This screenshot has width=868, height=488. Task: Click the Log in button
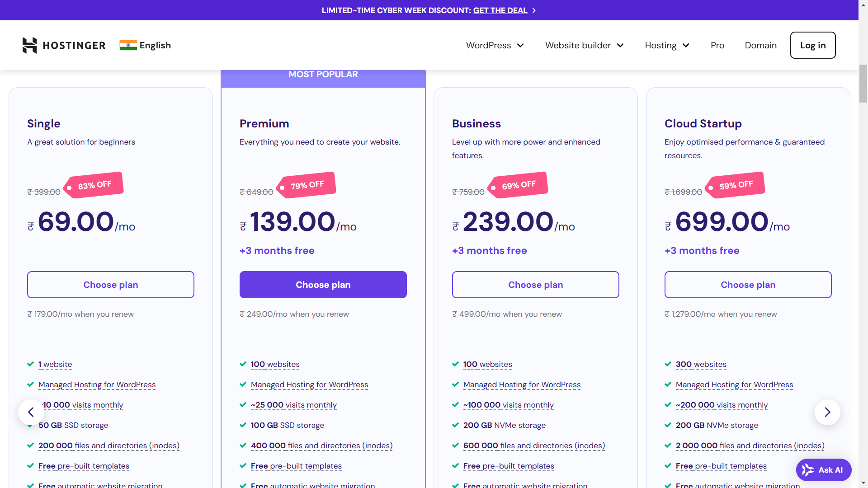click(x=812, y=45)
